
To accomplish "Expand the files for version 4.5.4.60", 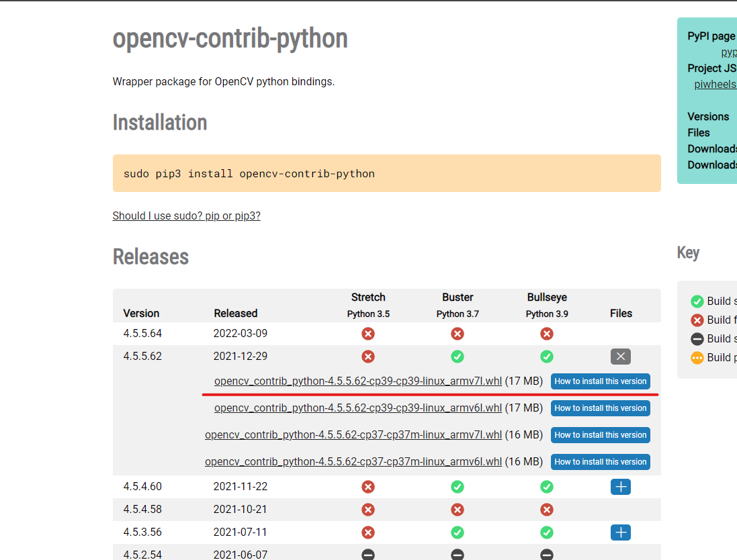I will (x=620, y=486).
